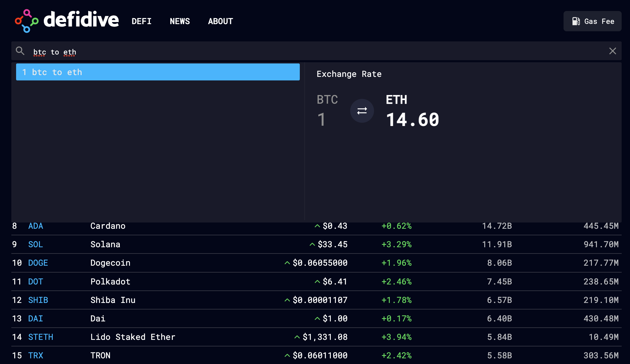630x364 pixels.
Task: Click the Lido Staked Ether name cell
Action: [133, 337]
